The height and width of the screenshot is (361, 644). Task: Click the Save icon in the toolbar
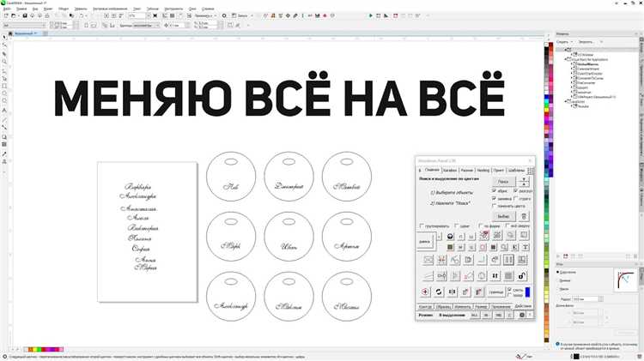[25, 15]
